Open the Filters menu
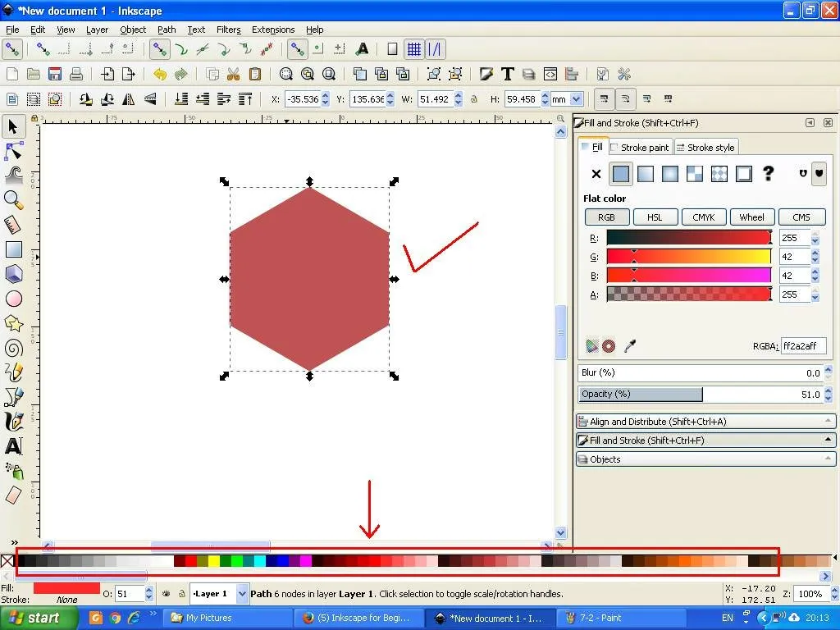Viewport: 840px width, 630px height. [x=229, y=30]
